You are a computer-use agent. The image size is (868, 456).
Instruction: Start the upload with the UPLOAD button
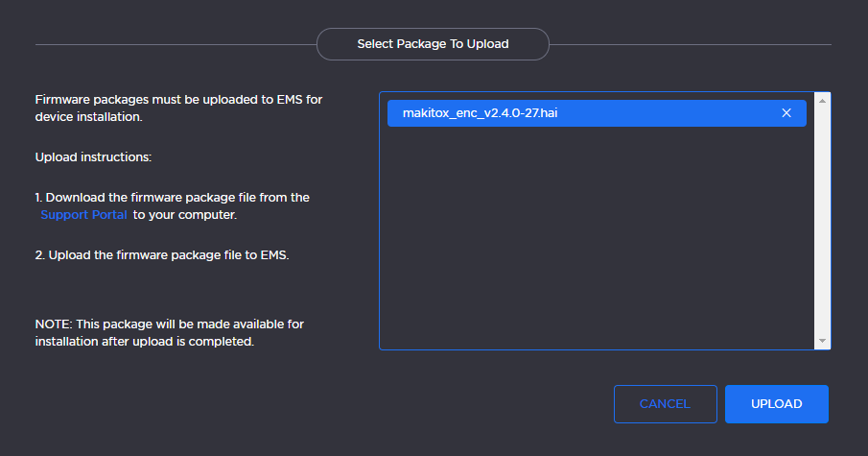coord(776,404)
